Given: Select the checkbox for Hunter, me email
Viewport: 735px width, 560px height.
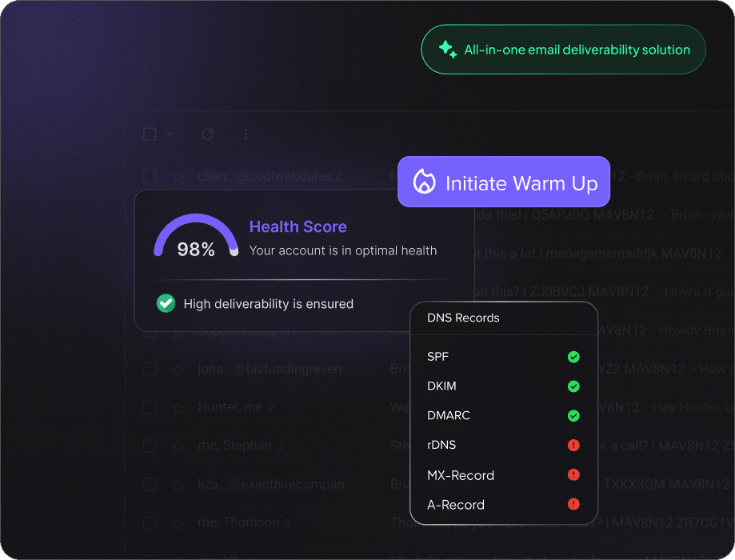Looking at the screenshot, I should tap(150, 407).
